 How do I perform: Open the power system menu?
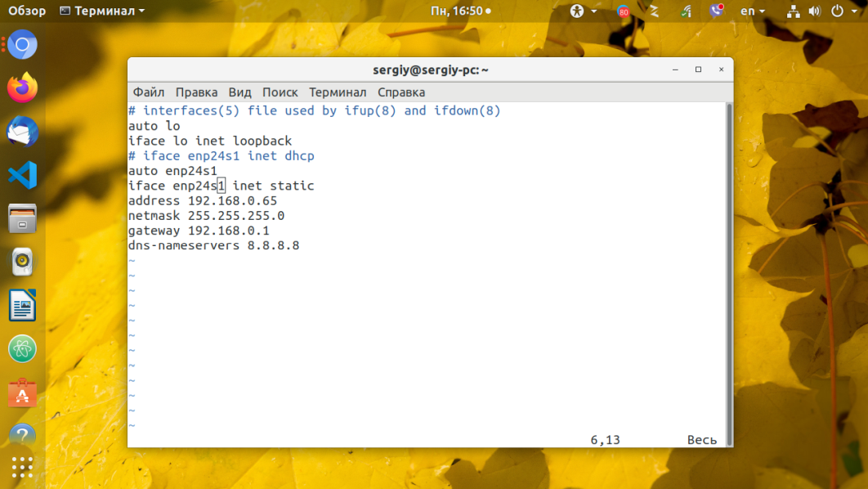[x=841, y=11]
